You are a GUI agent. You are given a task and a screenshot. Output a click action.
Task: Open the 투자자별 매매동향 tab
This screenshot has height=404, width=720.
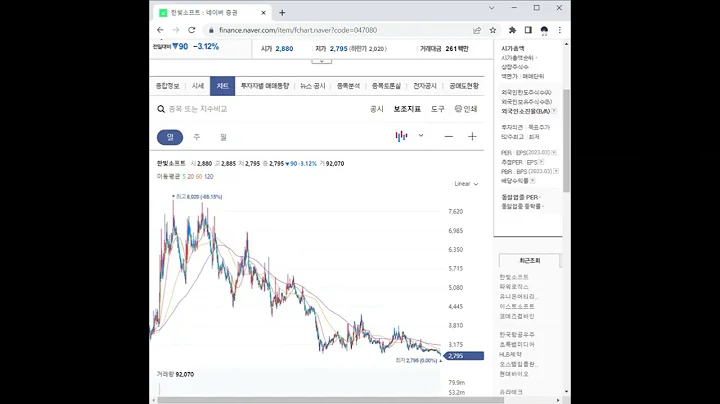[265, 86]
